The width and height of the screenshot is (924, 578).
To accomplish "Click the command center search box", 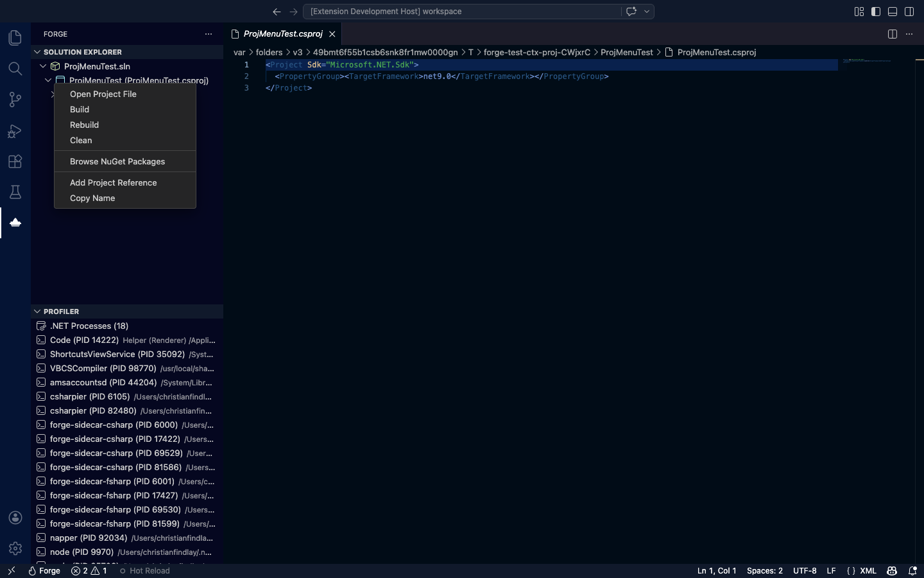I will (x=462, y=12).
